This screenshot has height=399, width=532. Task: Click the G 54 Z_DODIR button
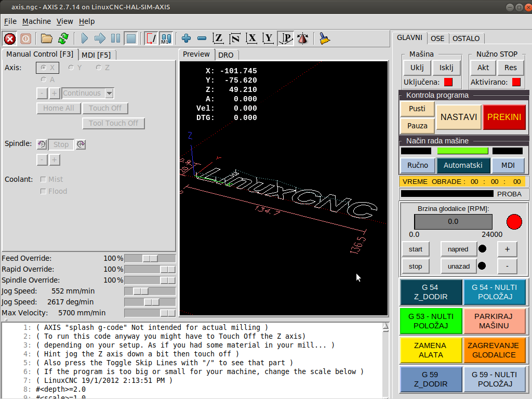tap(431, 292)
